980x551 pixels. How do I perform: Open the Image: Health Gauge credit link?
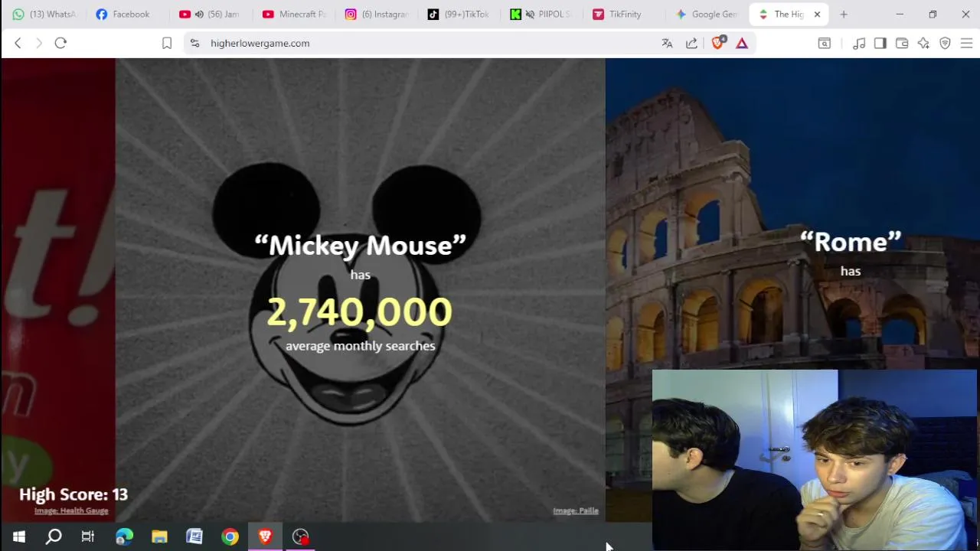point(71,511)
